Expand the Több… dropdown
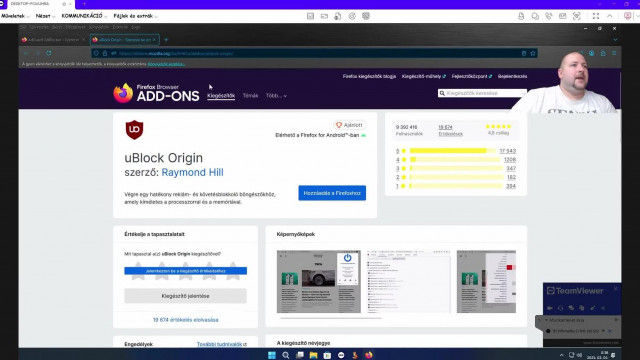Screen dimensions: 640x360 (276, 96)
